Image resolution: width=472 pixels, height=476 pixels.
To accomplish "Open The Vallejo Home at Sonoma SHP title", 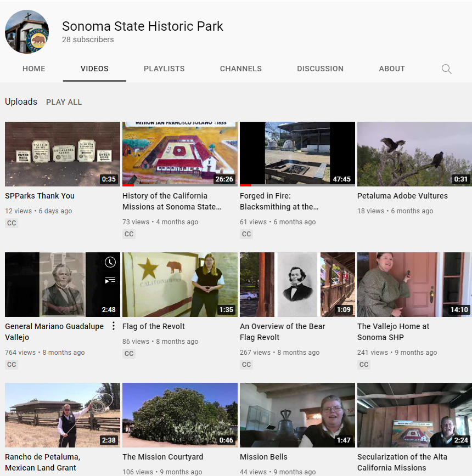I will click(393, 332).
